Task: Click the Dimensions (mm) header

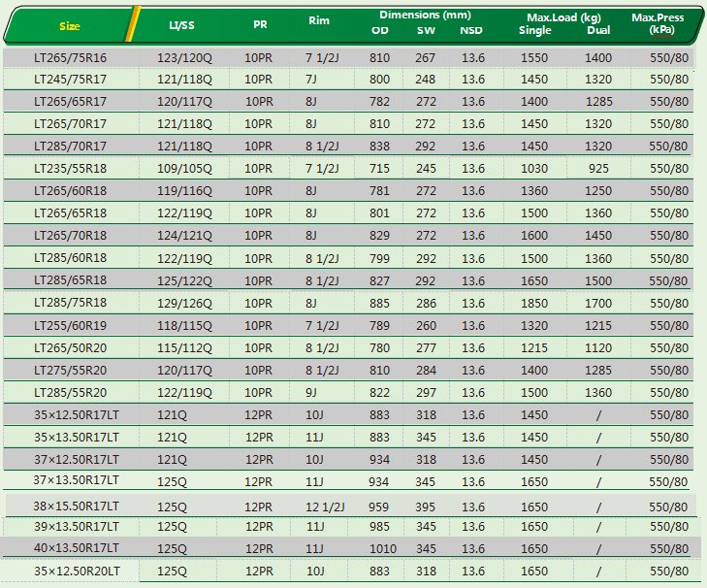Action: tap(425, 16)
